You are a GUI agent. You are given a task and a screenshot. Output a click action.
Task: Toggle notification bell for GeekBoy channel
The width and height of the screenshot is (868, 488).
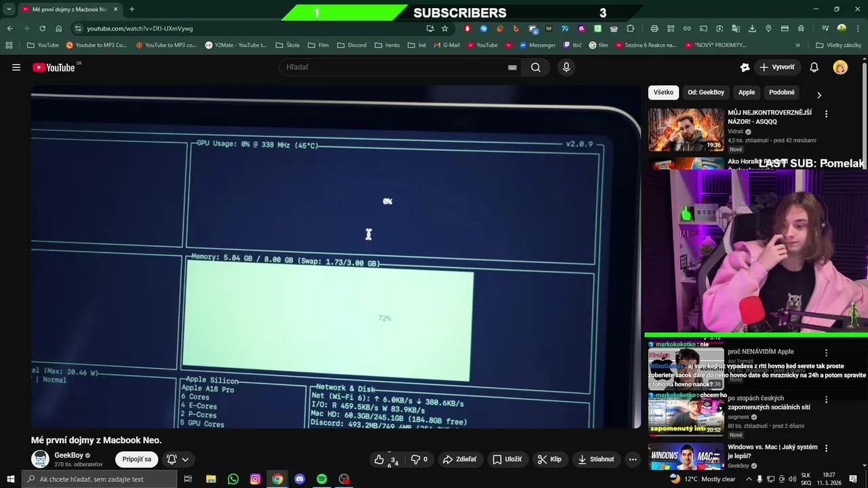point(172,460)
